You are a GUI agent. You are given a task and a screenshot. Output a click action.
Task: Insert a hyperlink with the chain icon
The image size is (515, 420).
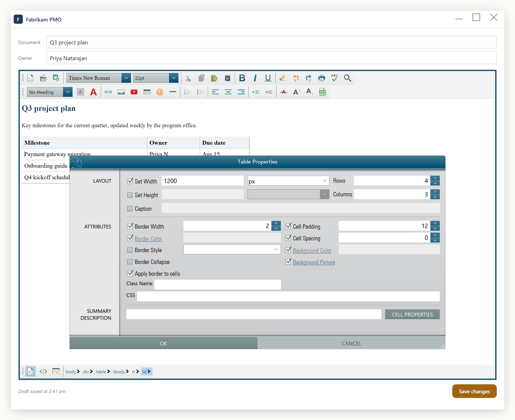108,92
